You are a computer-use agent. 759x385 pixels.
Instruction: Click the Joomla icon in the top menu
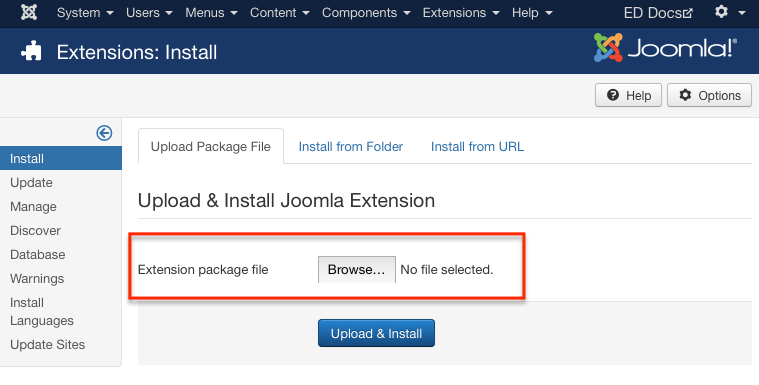(29, 13)
